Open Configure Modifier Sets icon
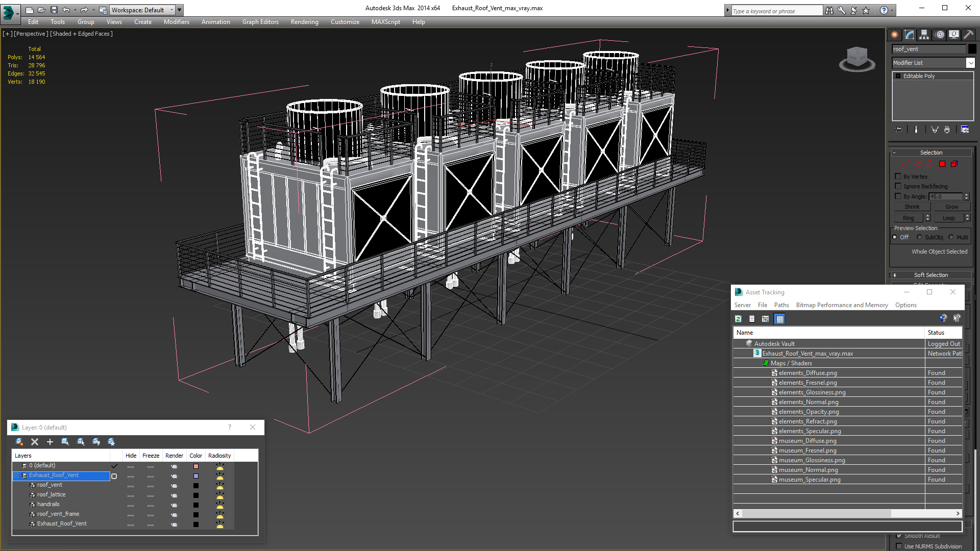The height and width of the screenshot is (551, 980). click(965, 130)
